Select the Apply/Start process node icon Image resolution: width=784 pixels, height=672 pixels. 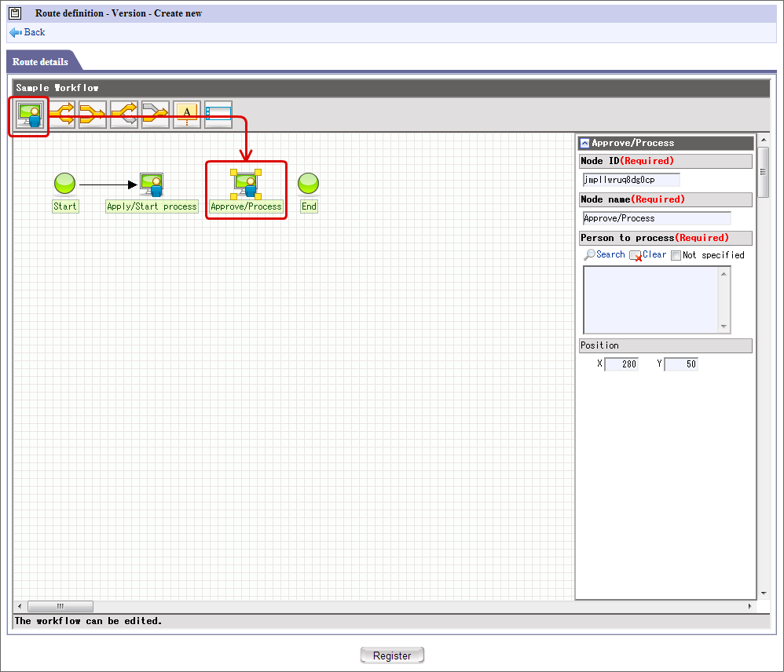click(x=152, y=184)
